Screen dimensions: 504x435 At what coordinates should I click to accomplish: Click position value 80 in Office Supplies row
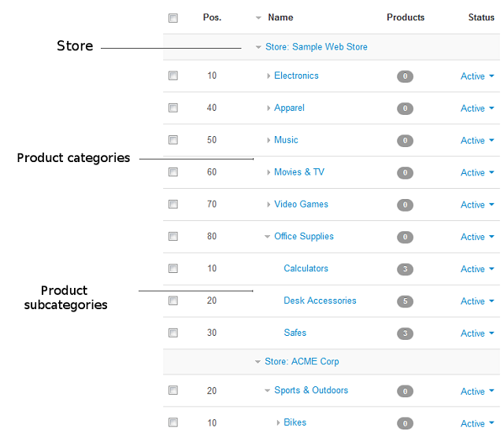tap(212, 236)
